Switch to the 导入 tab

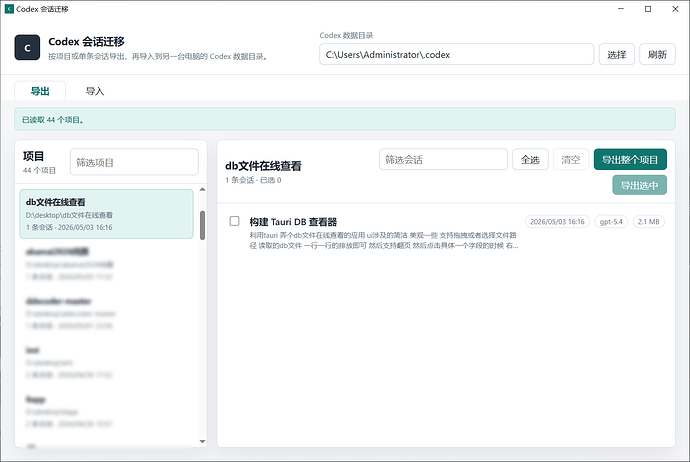(95, 91)
